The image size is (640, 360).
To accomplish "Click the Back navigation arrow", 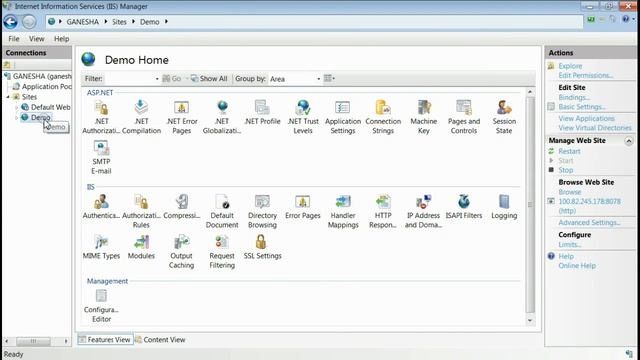I will pos(11,22).
